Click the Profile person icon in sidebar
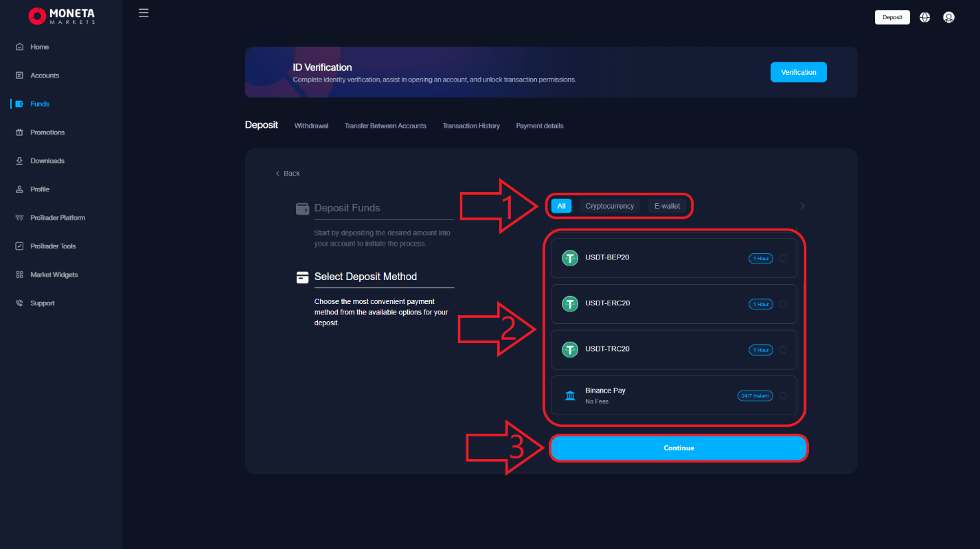Viewport: 980px width, 549px height. (x=19, y=189)
